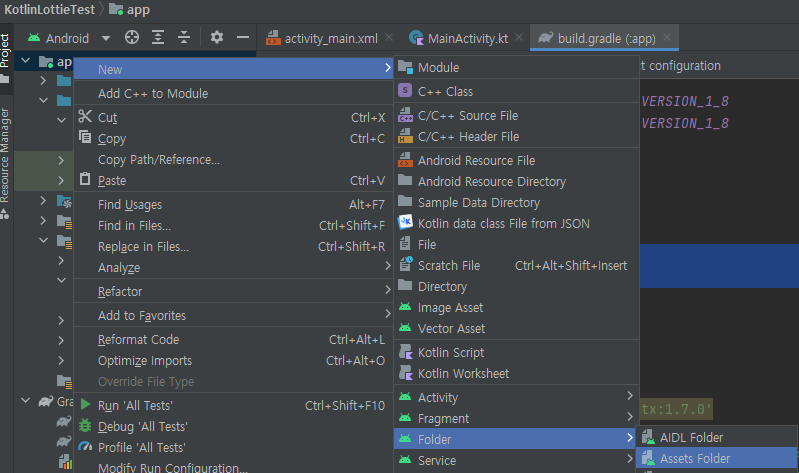Close the MainActivity.kt tab

pyautogui.click(x=519, y=37)
